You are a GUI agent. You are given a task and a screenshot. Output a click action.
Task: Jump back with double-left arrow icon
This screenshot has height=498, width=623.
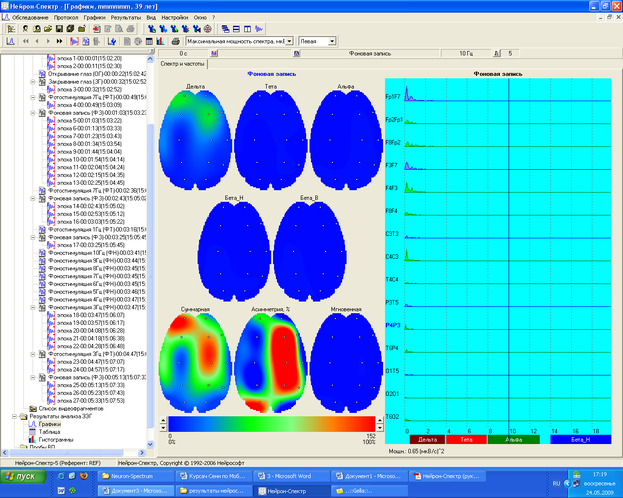(26, 41)
